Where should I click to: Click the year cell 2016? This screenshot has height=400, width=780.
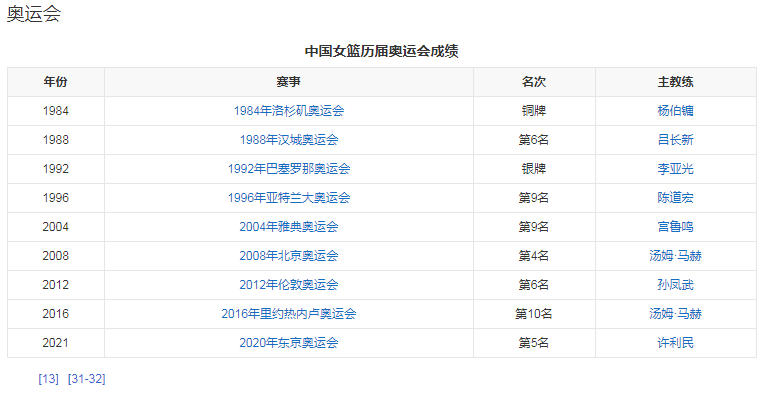tap(55, 313)
